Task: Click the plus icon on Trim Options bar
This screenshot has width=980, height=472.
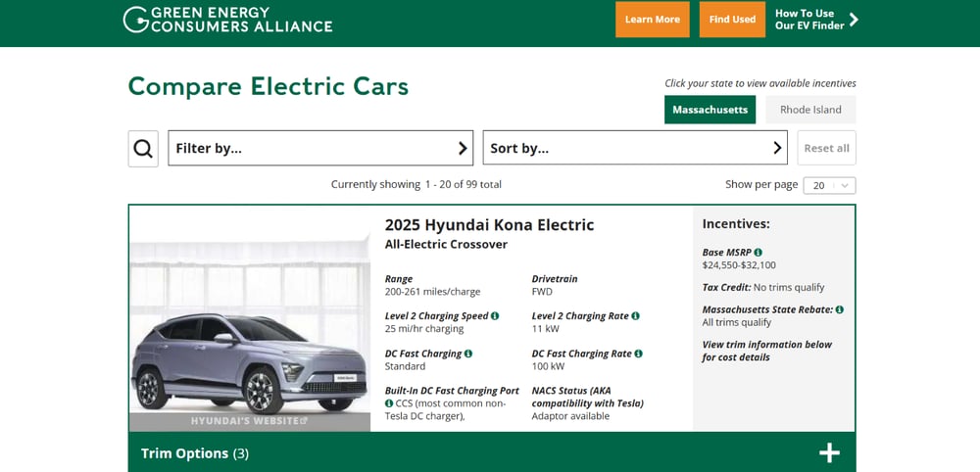Action: [x=829, y=453]
